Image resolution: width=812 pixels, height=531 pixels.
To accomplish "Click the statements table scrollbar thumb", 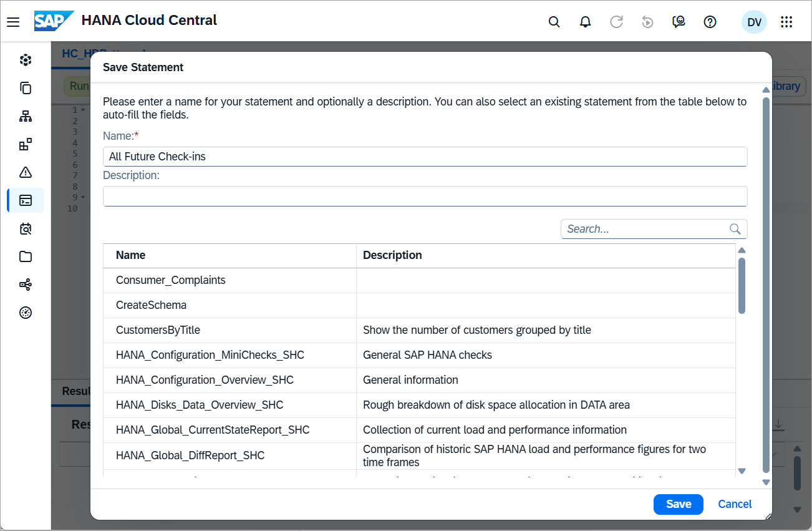I will [x=742, y=285].
